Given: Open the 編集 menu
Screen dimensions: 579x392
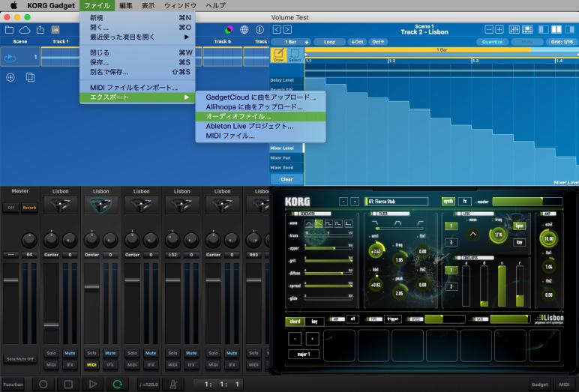Looking at the screenshot, I should pyautogui.click(x=126, y=5).
